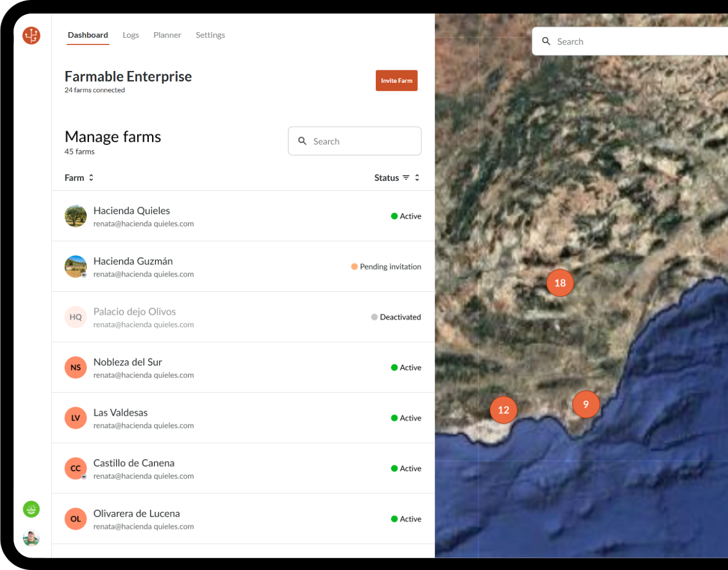Select the LV avatar for Las Valdesas

[x=76, y=418]
